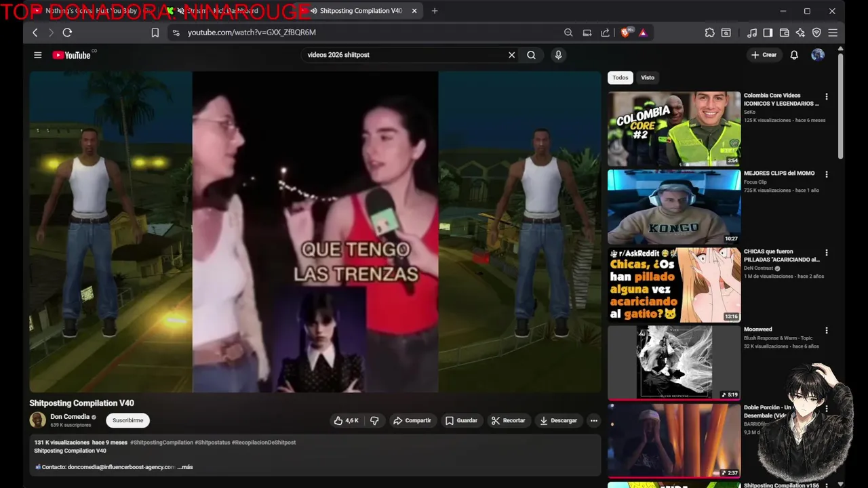This screenshot has width=868, height=488.
Task: Select the Todos filter chip
Action: [x=620, y=77]
